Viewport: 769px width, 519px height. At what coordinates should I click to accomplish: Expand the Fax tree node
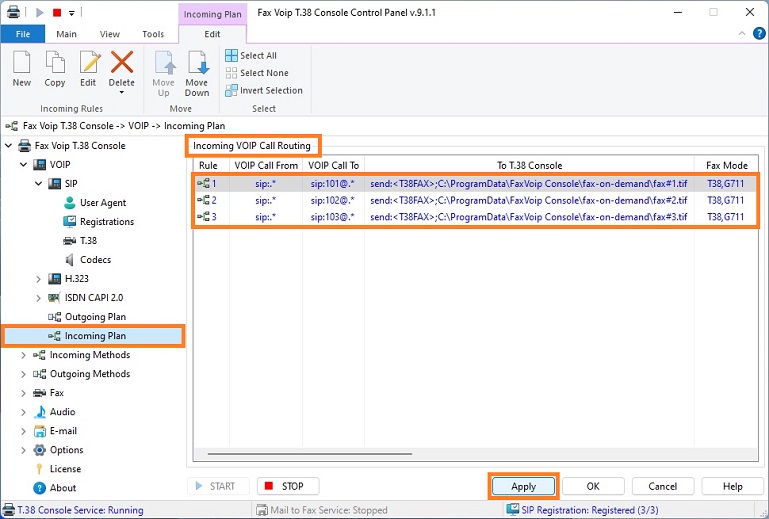tap(23, 393)
